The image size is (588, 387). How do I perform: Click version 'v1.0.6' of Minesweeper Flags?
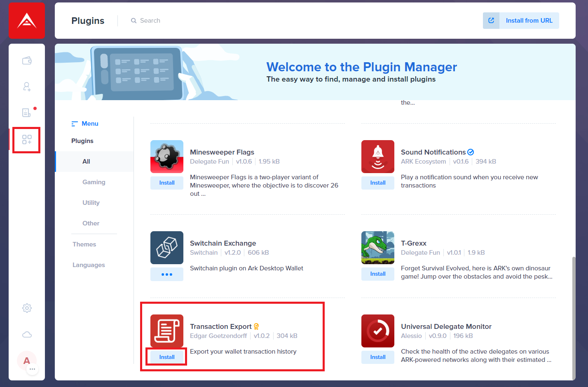(244, 162)
